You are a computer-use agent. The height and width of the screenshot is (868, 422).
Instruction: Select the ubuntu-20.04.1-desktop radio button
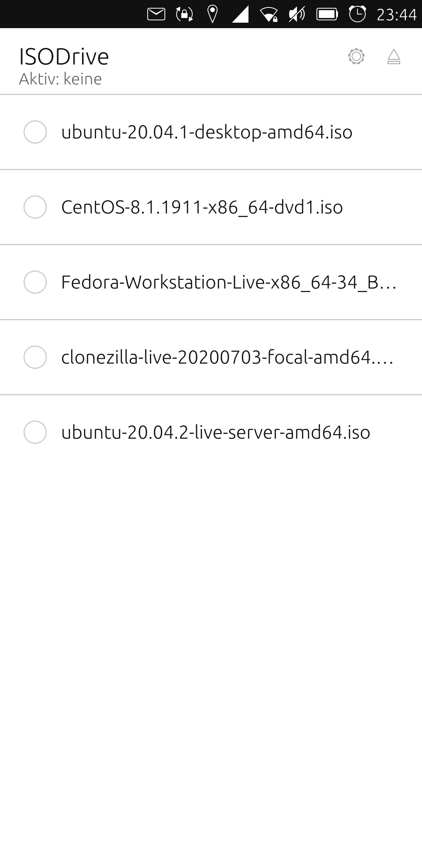pyautogui.click(x=35, y=132)
